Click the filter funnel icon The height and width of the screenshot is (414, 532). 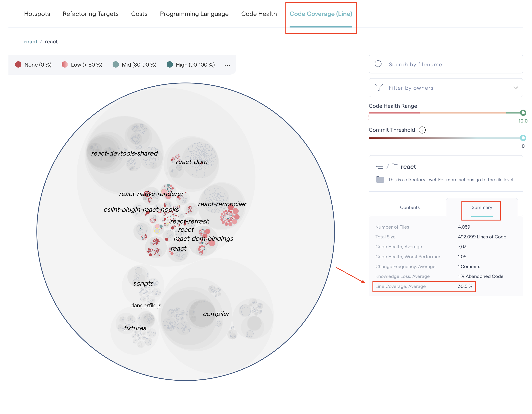click(379, 88)
